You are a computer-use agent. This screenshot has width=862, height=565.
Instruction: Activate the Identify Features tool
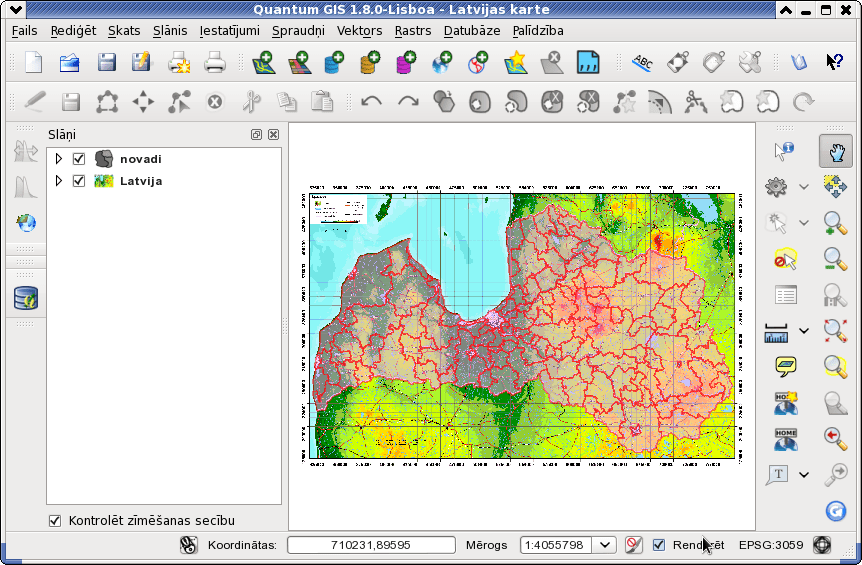click(783, 151)
